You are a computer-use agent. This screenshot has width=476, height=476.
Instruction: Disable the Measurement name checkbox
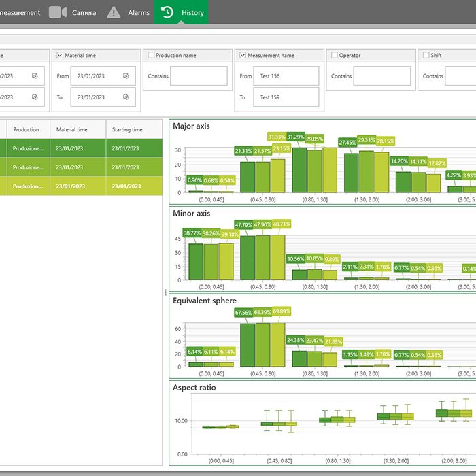pos(243,55)
